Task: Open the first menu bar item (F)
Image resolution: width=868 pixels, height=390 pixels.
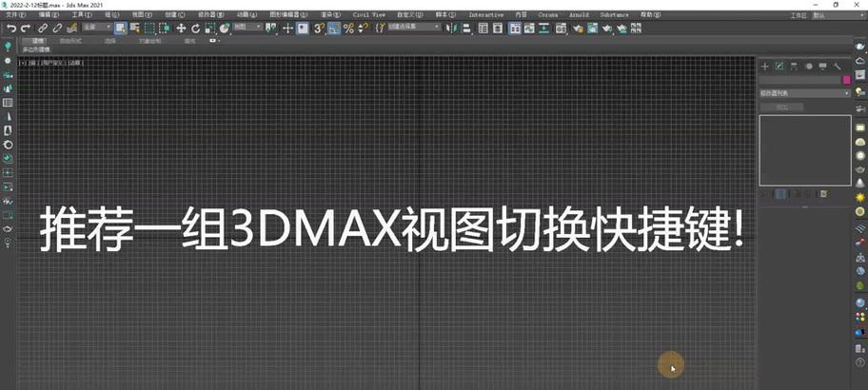Action: (x=15, y=15)
